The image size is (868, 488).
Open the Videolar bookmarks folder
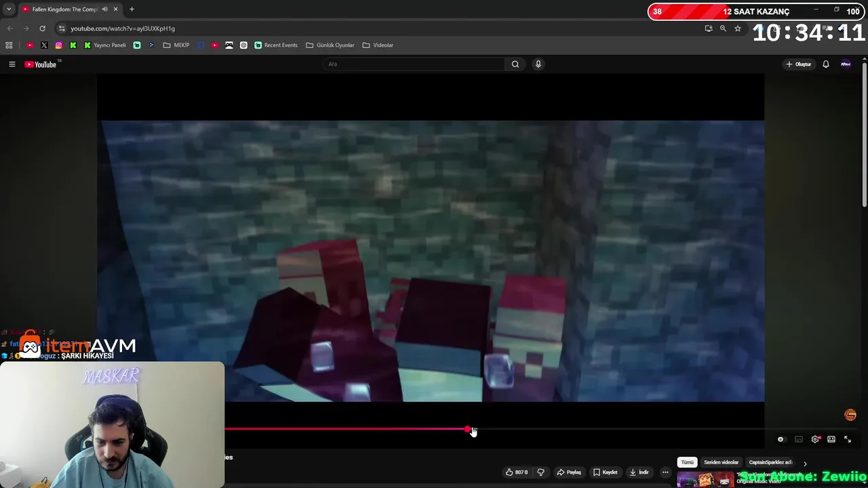(x=378, y=45)
